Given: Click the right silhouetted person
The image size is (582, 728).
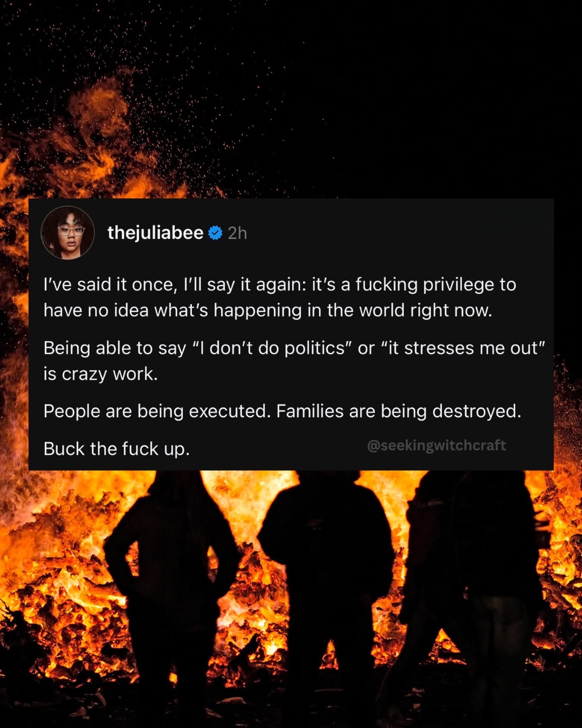Looking at the screenshot, I should [x=474, y=582].
